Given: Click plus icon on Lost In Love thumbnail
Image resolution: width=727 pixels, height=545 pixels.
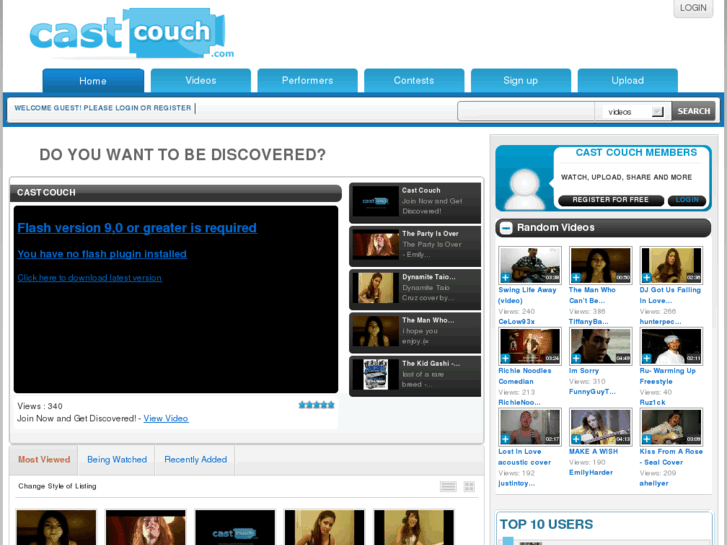Looking at the screenshot, I should coord(505,439).
